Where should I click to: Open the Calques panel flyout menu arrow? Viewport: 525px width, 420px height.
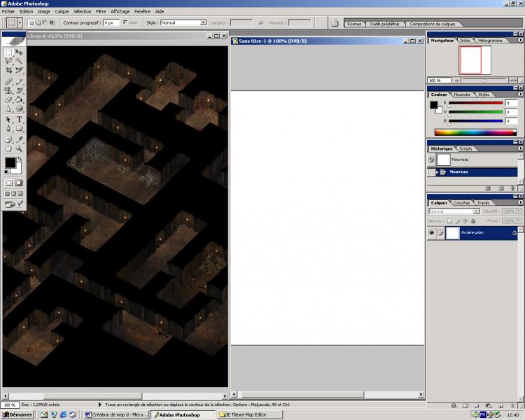point(520,202)
